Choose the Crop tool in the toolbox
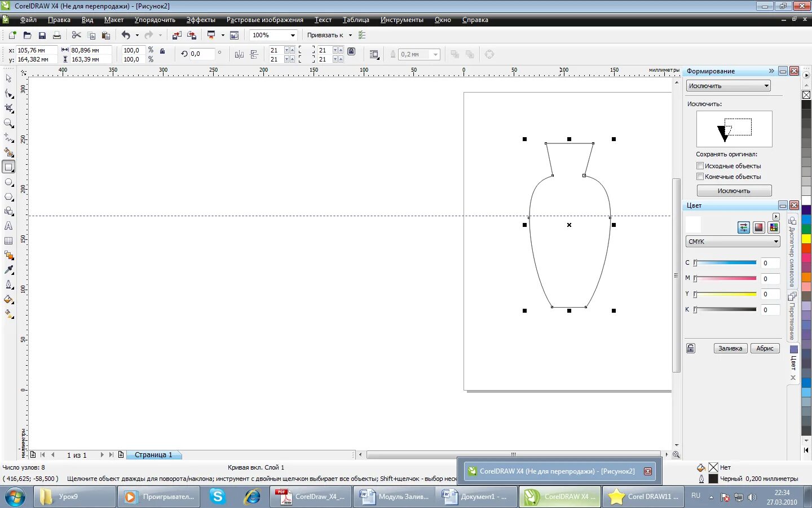Viewport: 812px width, 508px height. click(8, 108)
